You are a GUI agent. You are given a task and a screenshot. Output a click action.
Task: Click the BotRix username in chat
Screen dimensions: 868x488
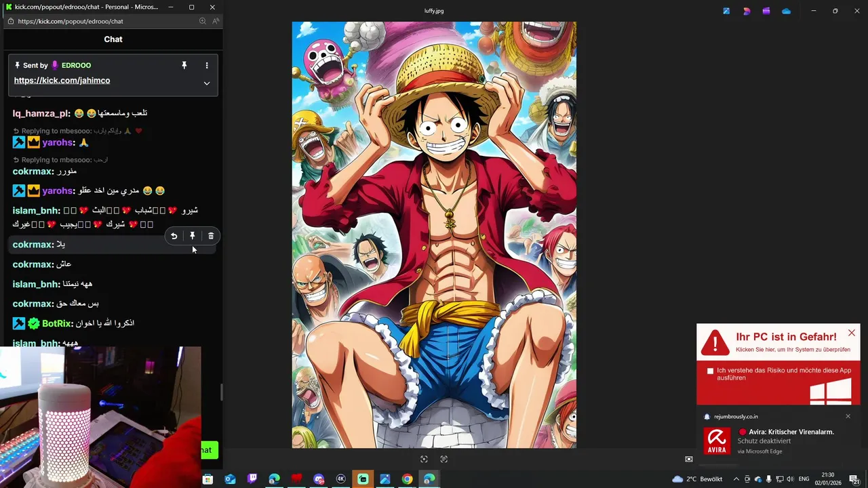pos(58,323)
